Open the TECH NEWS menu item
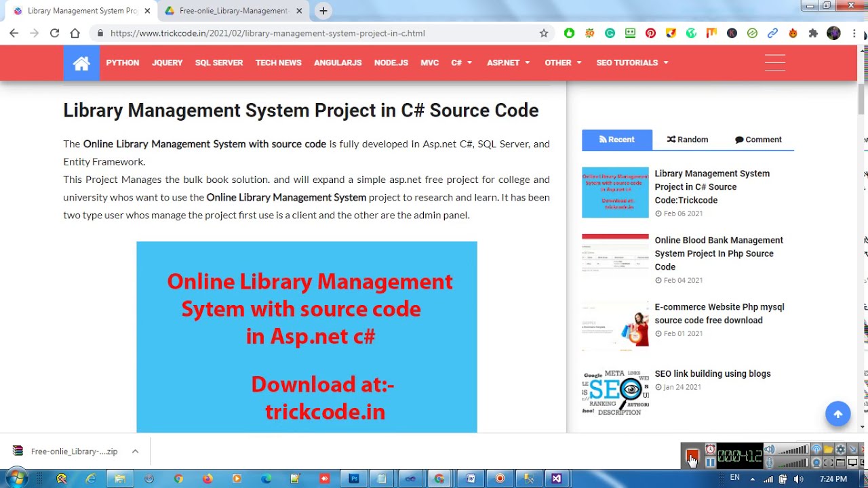The image size is (868, 488). (279, 62)
